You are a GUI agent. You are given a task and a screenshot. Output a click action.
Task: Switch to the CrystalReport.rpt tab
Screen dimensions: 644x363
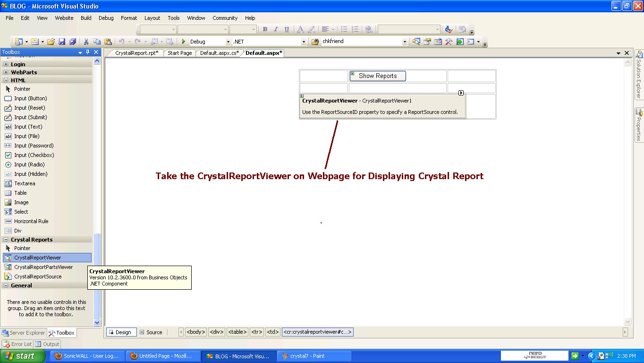(x=136, y=53)
